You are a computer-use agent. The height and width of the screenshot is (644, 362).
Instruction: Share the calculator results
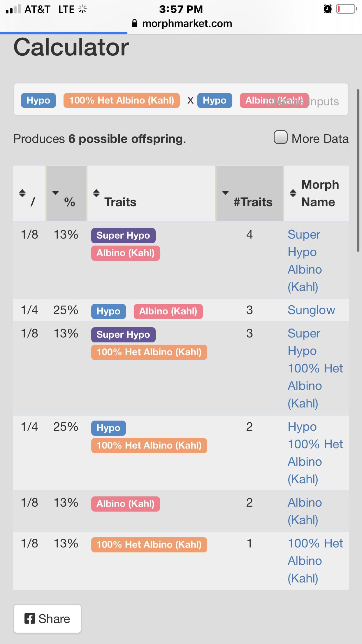pyautogui.click(x=47, y=619)
